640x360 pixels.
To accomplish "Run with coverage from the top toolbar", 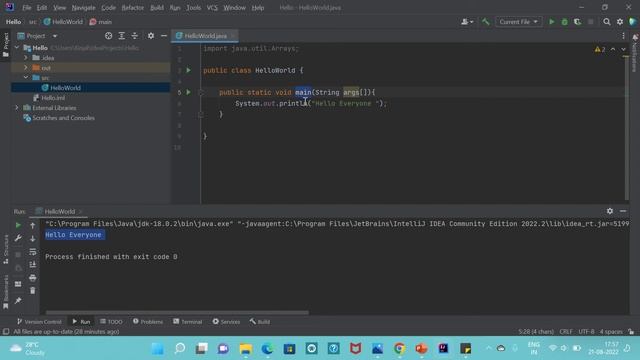I will 577,22.
